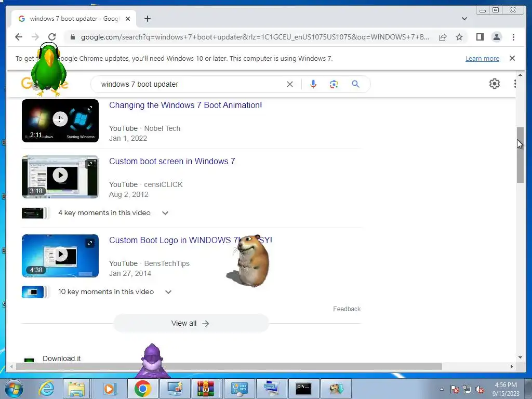
Task: Open Windows Explorer folder icon
Action: [x=76, y=389]
